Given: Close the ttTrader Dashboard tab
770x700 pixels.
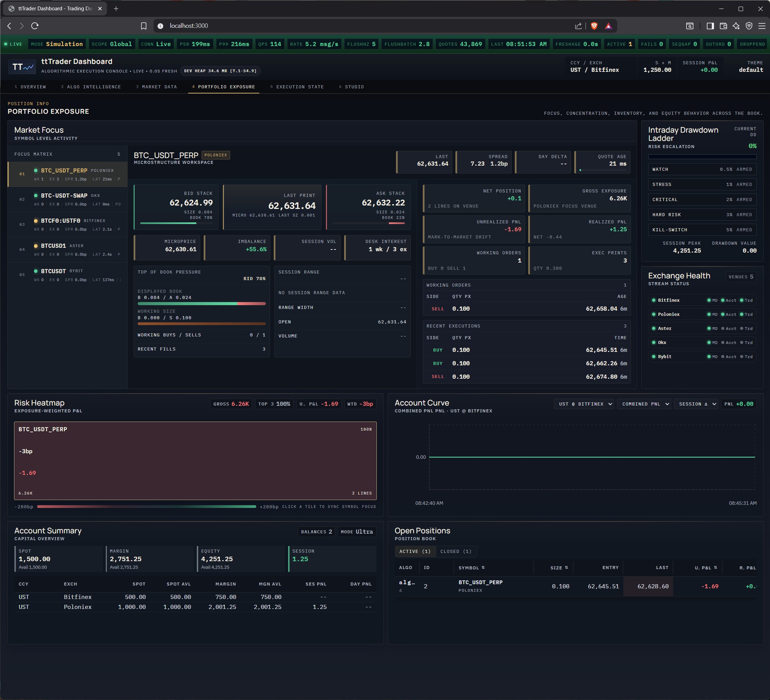Looking at the screenshot, I should (x=100, y=8).
